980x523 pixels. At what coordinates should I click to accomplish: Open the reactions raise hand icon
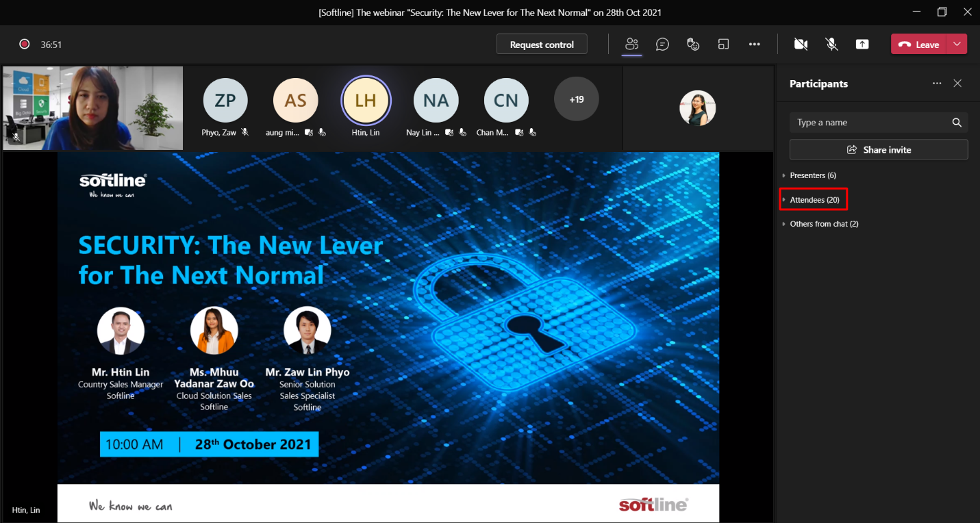(693, 44)
